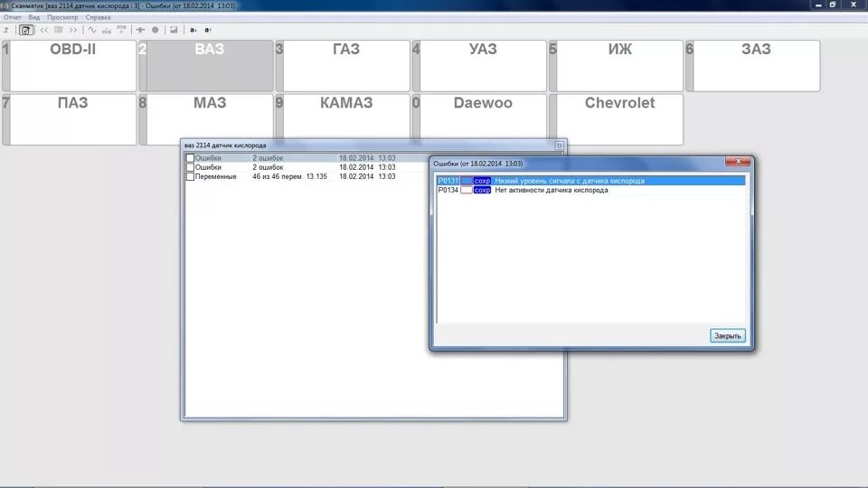The height and width of the screenshot is (488, 868).
Task: Go to next with the >> toolbar icon
Action: pos(73,30)
